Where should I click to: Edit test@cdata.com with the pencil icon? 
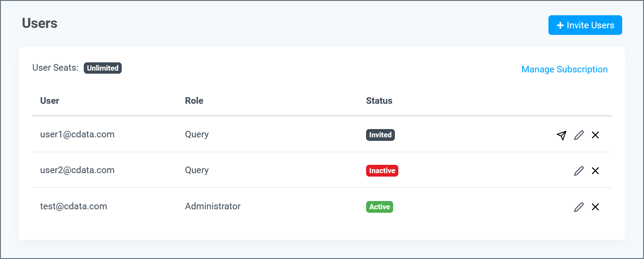point(579,207)
